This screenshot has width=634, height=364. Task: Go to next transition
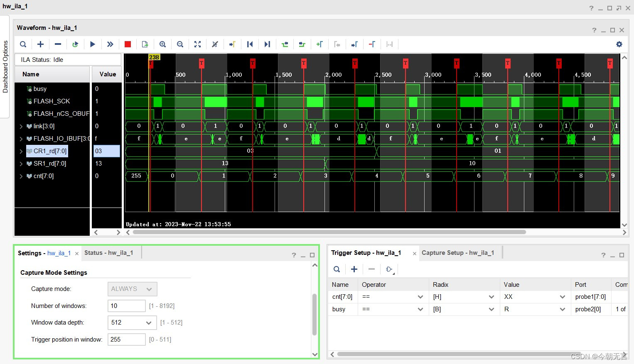[302, 44]
